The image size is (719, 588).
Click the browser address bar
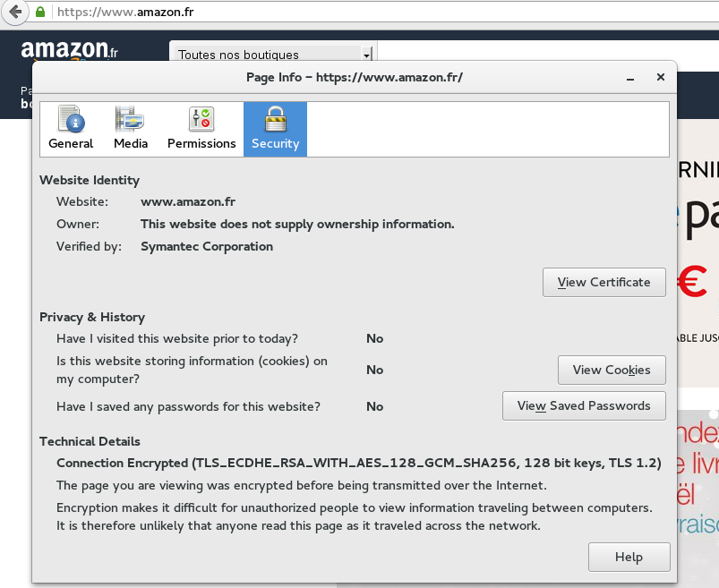coord(269,13)
